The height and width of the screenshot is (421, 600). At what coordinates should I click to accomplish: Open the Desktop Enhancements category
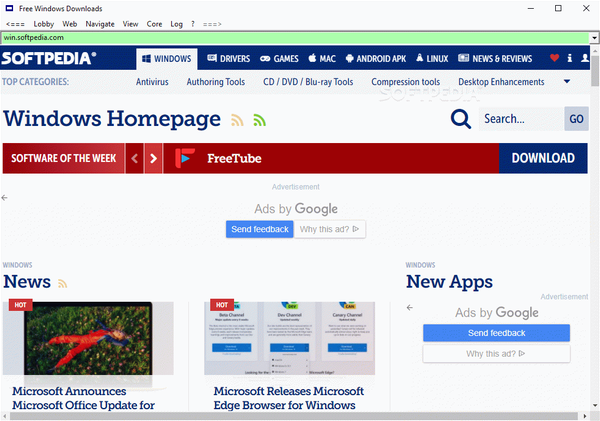[501, 82]
